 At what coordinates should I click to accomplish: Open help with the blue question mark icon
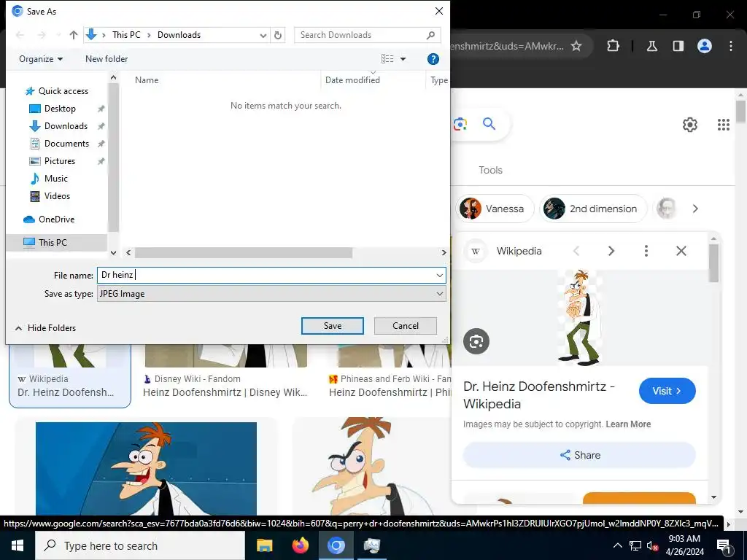point(433,59)
